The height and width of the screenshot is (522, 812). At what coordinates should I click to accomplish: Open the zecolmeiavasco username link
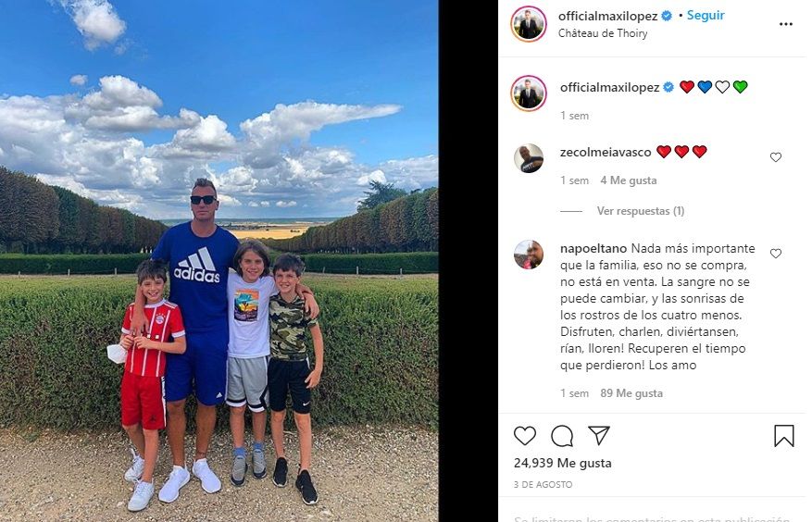point(606,152)
